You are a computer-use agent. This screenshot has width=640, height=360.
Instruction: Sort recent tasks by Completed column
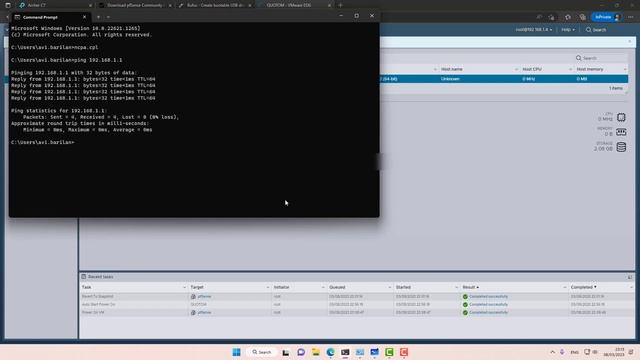583,287
